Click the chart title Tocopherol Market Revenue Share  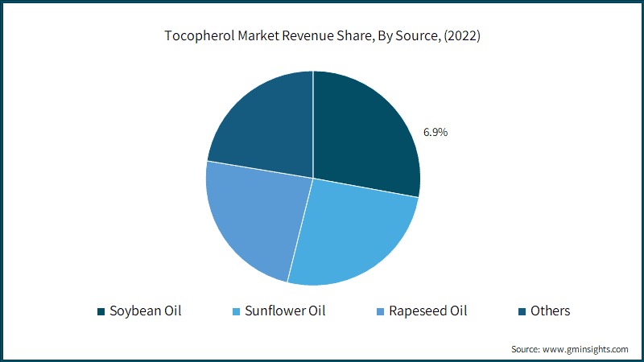coord(323,35)
